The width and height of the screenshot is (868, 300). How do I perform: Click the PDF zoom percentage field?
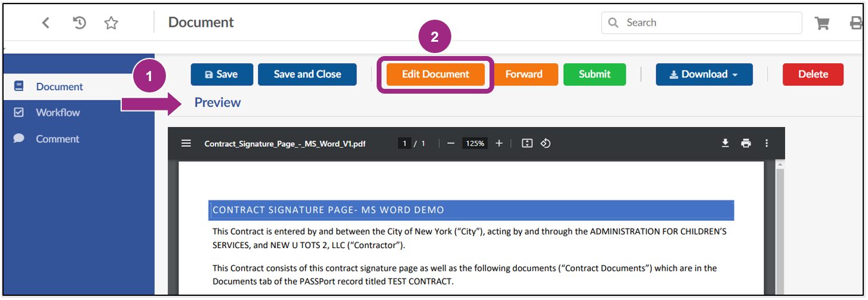tap(475, 144)
